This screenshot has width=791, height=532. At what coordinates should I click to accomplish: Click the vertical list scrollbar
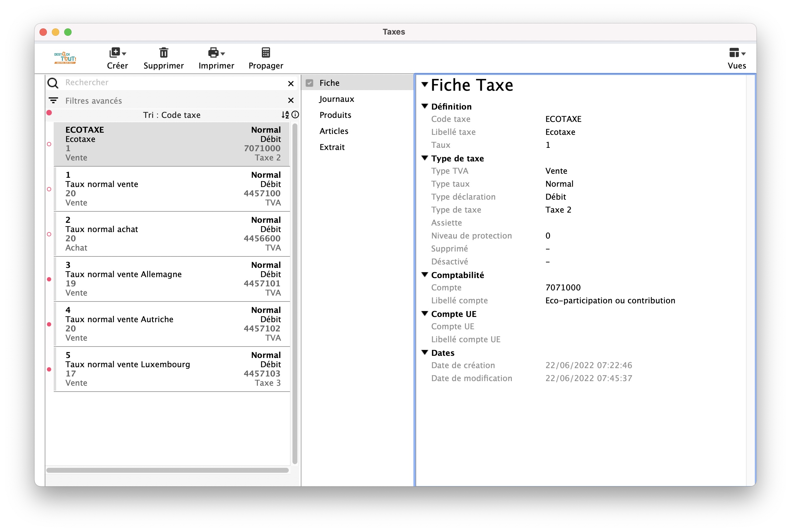[x=295, y=293]
